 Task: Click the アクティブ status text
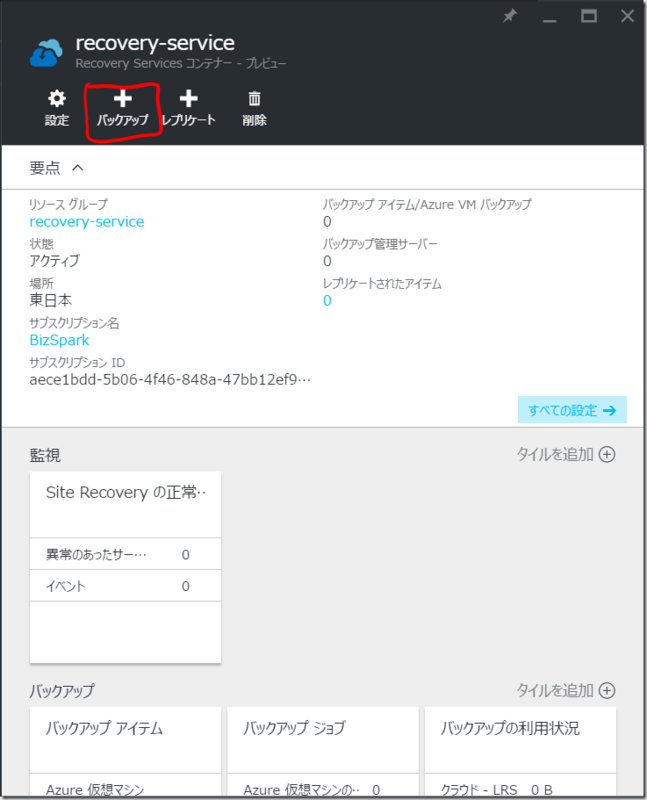coord(55,261)
